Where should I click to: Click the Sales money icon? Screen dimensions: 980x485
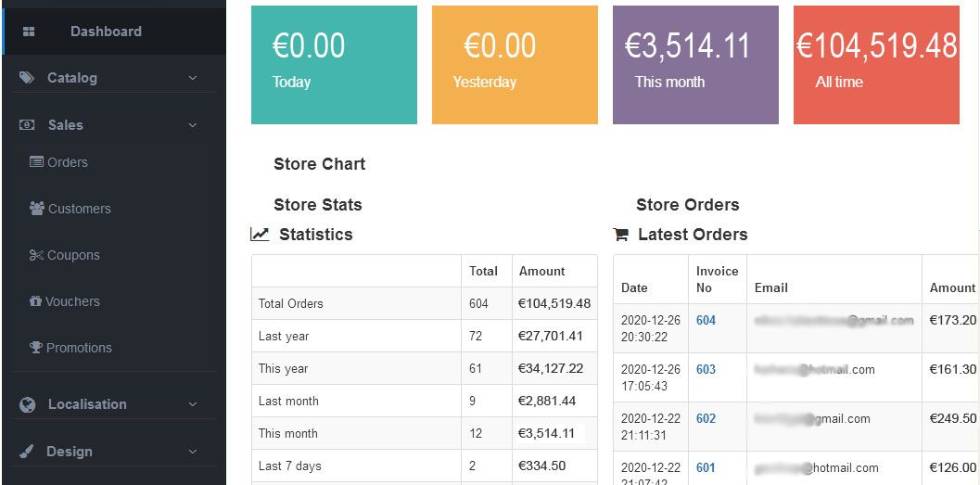27,125
